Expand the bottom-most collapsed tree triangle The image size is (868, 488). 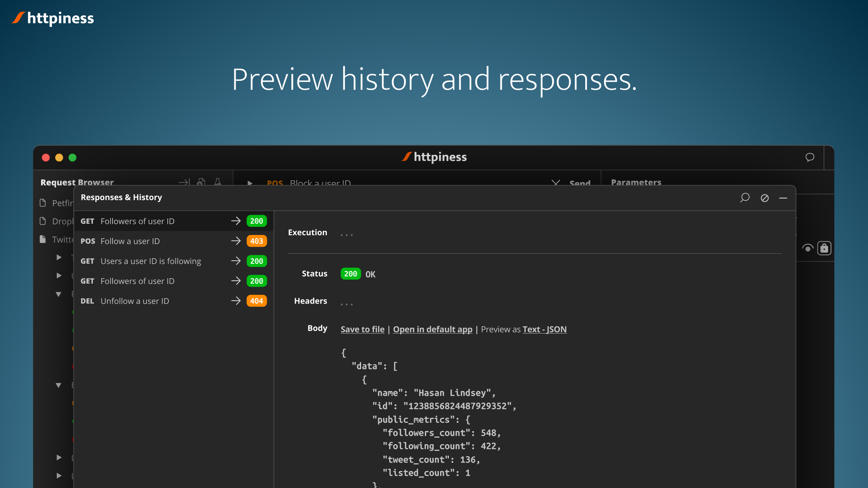click(x=59, y=475)
